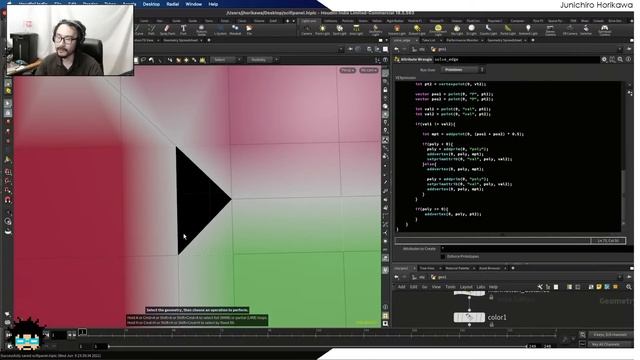Click the geo1 path in network editor
Screen dimensions: 640x360
(x=439, y=277)
